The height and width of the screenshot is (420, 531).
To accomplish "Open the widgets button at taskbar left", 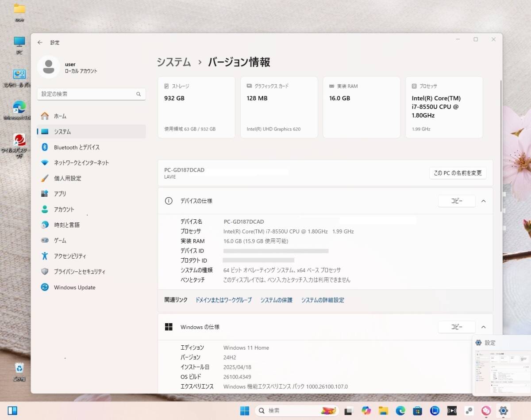I will point(12,411).
